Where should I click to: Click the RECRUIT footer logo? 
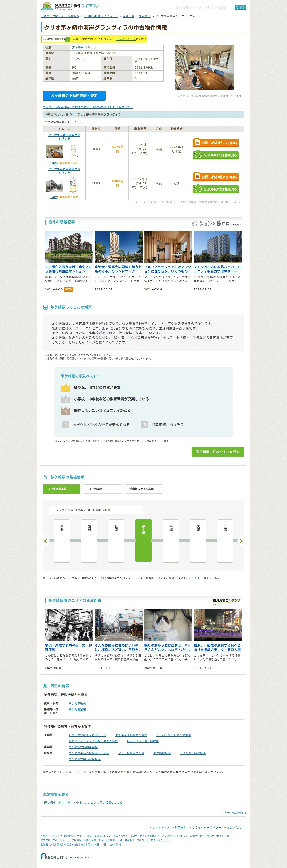52,856
